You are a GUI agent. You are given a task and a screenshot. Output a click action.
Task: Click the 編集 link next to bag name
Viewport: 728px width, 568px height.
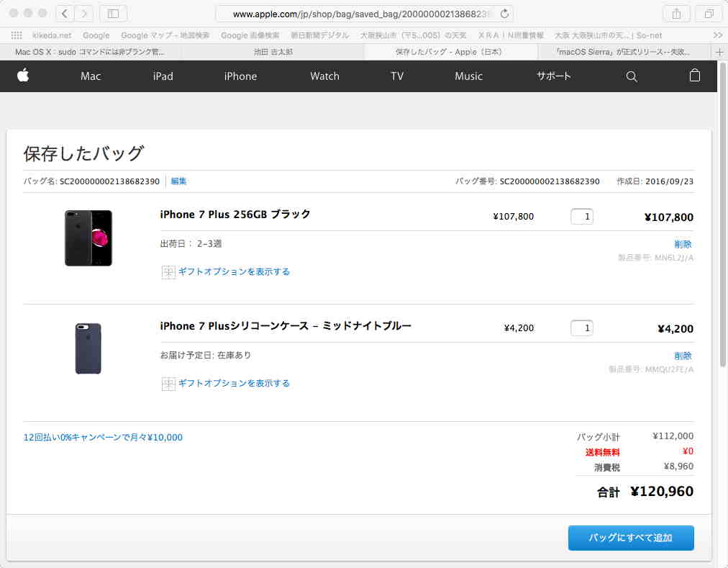click(x=178, y=181)
